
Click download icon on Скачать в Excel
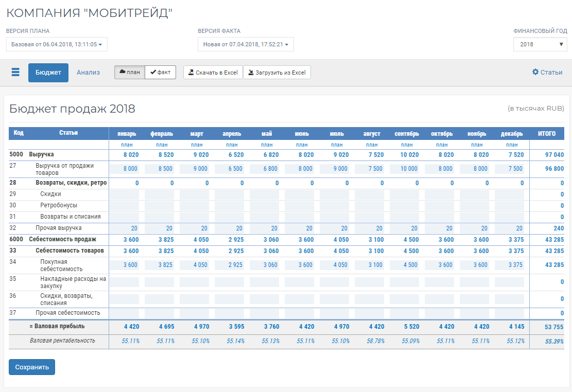pos(190,73)
